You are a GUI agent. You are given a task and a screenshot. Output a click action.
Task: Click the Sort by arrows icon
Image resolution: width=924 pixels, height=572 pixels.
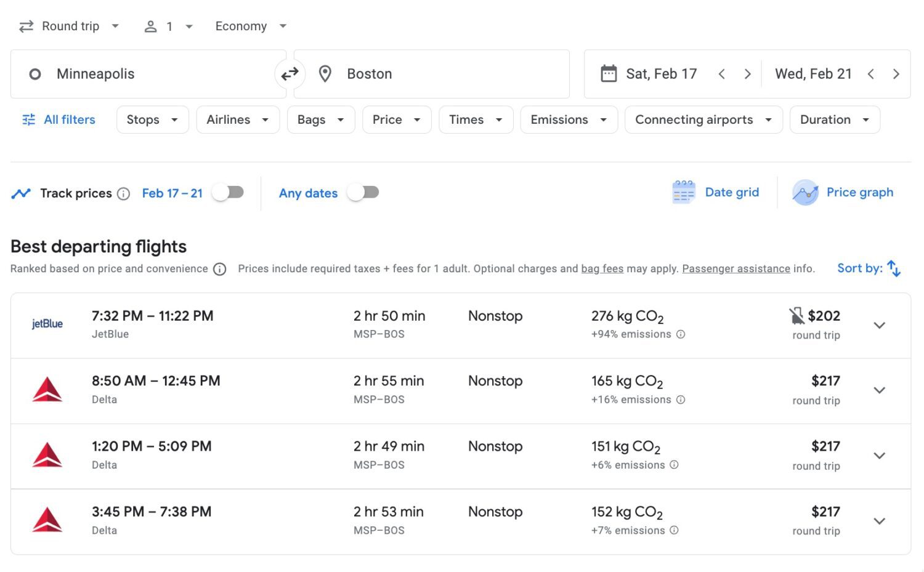click(894, 268)
